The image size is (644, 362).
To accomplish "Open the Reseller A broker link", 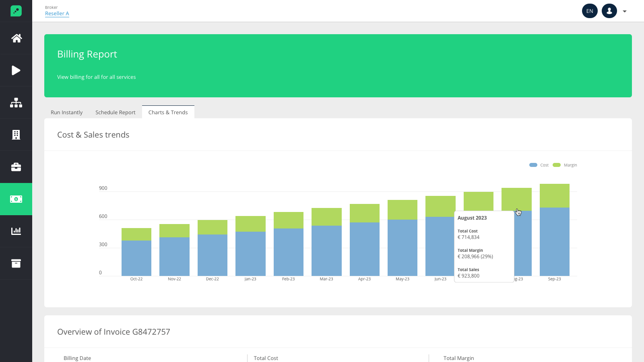I will tap(57, 13).
